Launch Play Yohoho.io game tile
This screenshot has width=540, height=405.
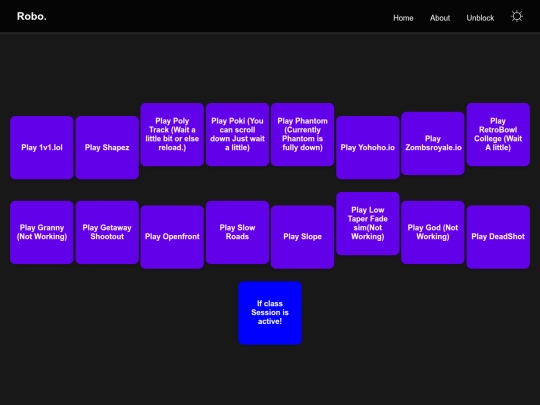click(367, 147)
